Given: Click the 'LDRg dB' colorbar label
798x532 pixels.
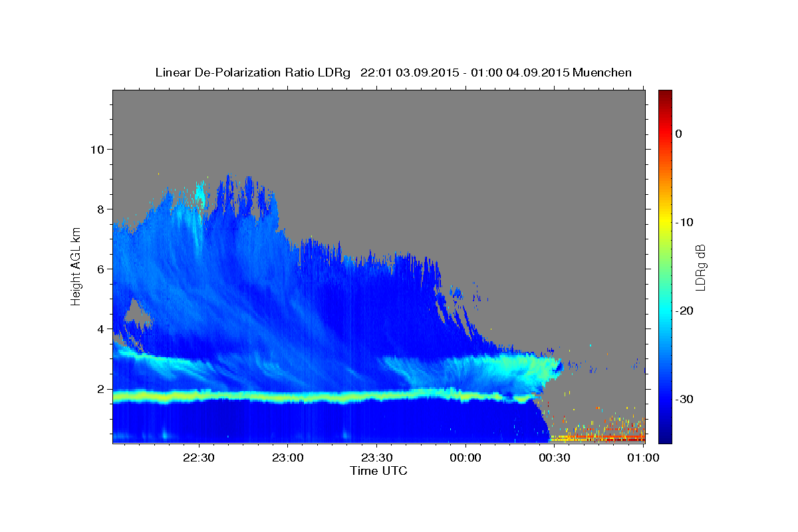Looking at the screenshot, I should point(700,267).
